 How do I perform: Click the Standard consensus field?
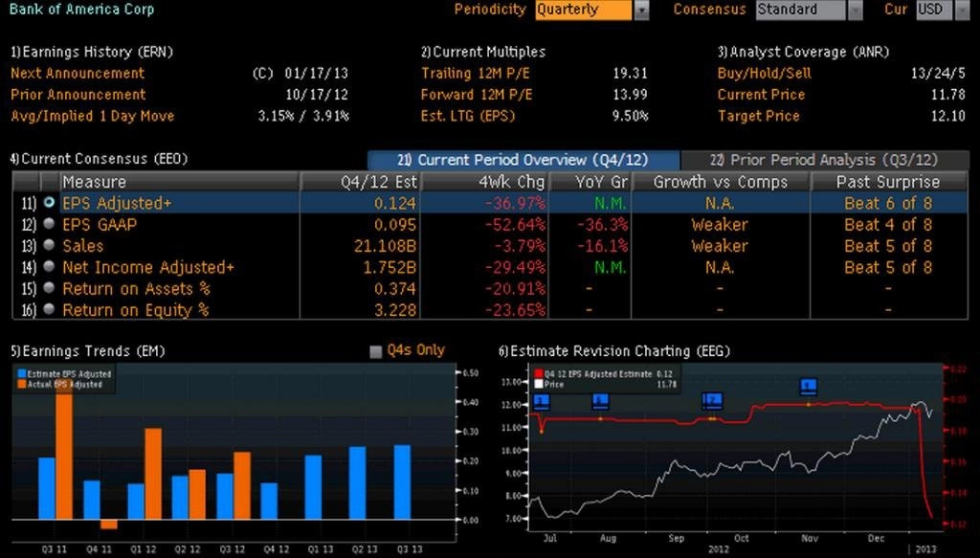pos(801,10)
